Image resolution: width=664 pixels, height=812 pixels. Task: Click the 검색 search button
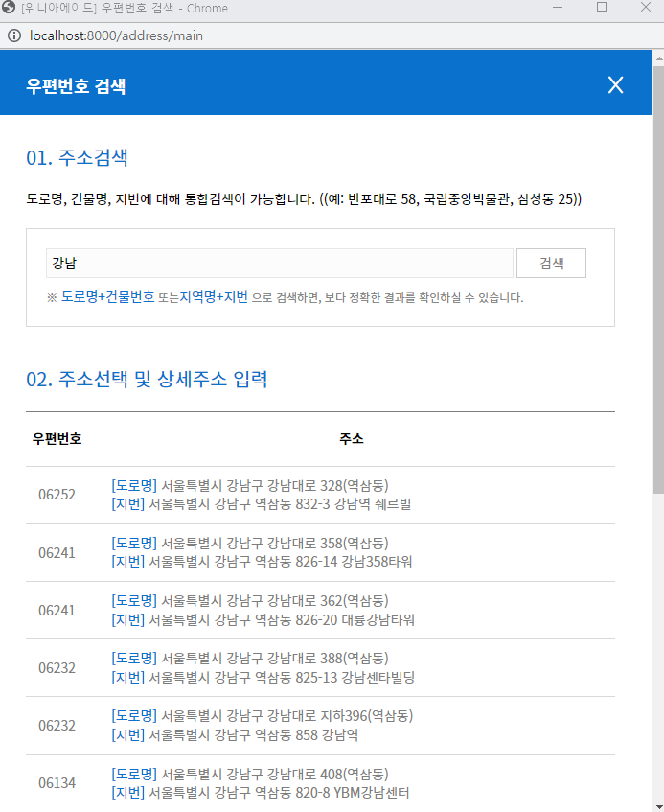[x=551, y=263]
